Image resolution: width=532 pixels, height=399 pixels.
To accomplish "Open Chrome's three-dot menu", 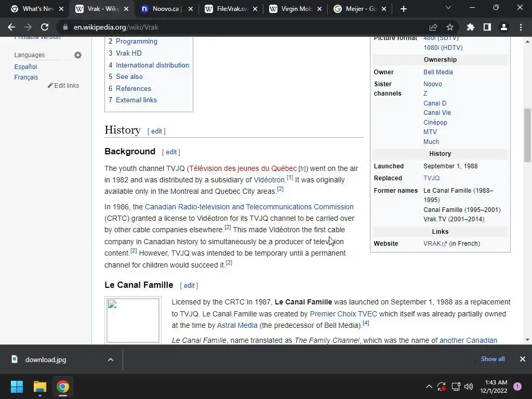I will click(x=521, y=27).
